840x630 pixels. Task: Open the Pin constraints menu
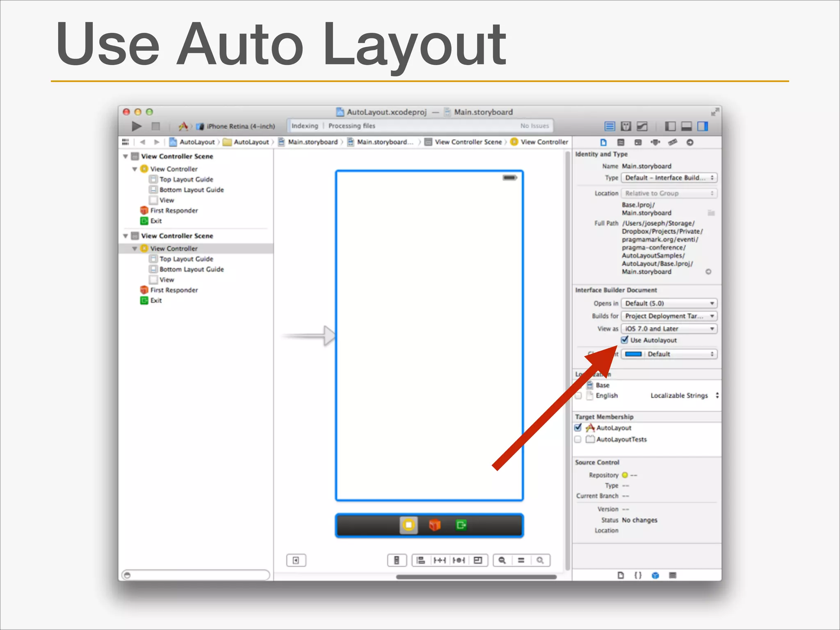440,561
